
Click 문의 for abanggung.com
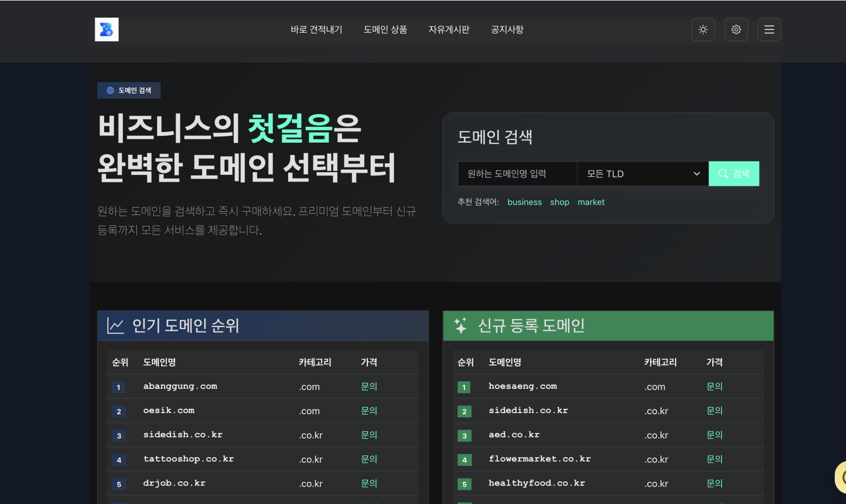(369, 387)
